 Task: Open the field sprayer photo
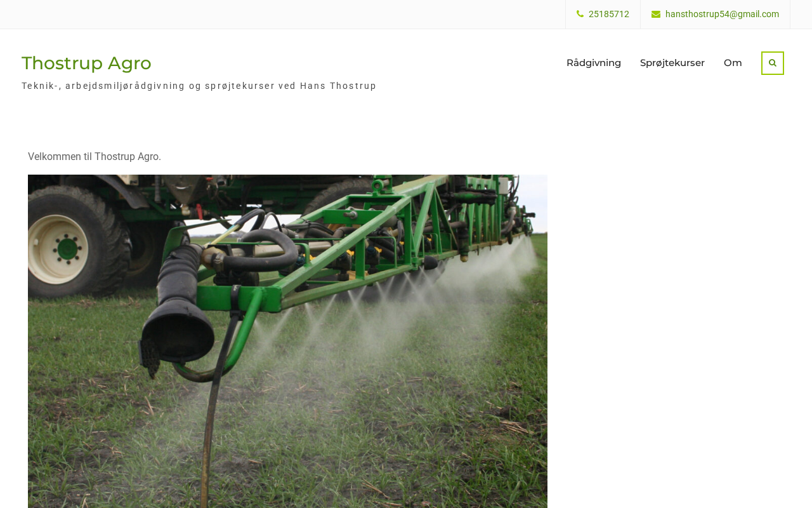pos(287,341)
